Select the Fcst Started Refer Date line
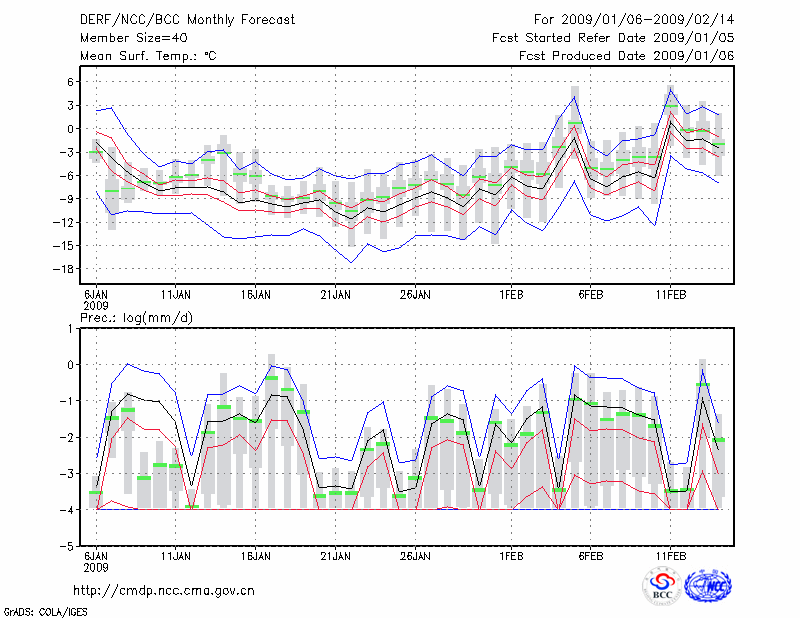Viewport: 800px width, 618px height. tap(613, 37)
